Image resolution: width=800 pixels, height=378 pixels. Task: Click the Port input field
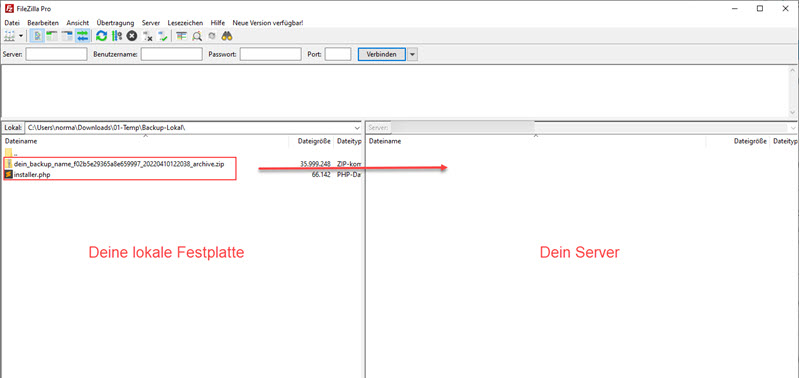coord(338,54)
